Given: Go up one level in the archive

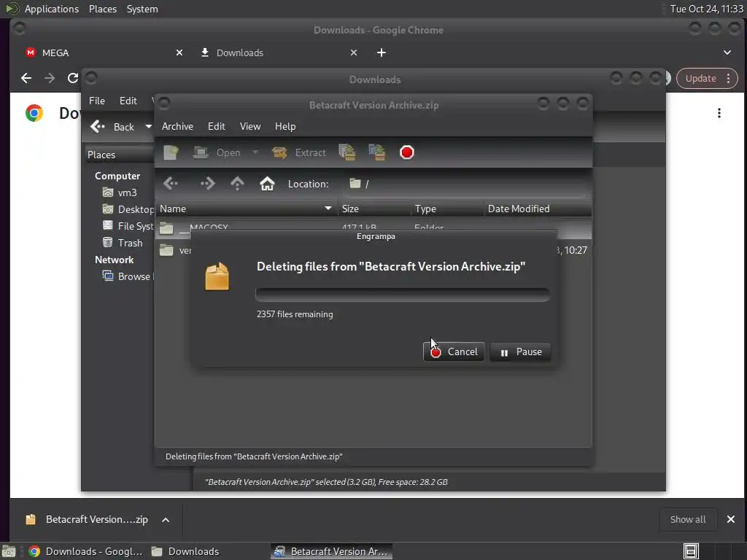Looking at the screenshot, I should (x=237, y=184).
